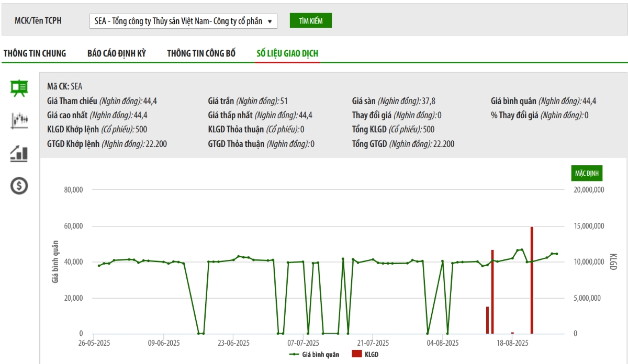Switch to the THÔNG TIN CÔNG BỐ tab
The width and height of the screenshot is (628, 364).
[201, 53]
